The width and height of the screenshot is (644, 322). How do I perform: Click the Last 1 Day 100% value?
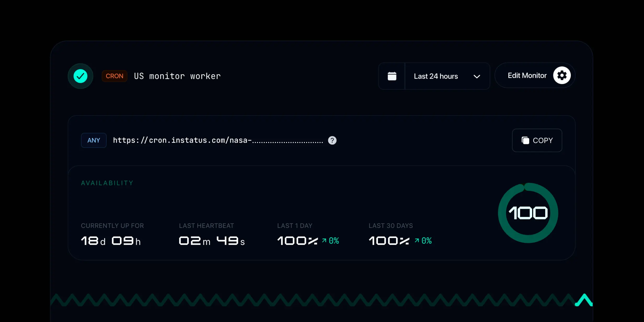297,240
